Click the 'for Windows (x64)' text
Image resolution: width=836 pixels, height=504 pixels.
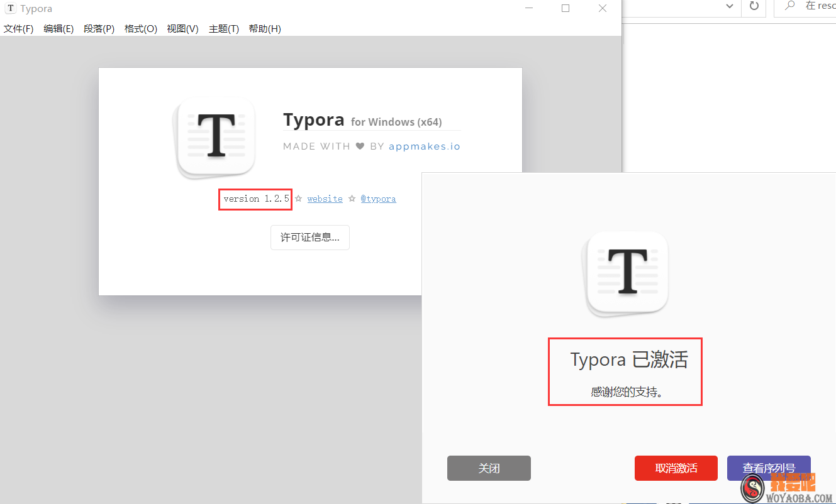[x=396, y=122]
